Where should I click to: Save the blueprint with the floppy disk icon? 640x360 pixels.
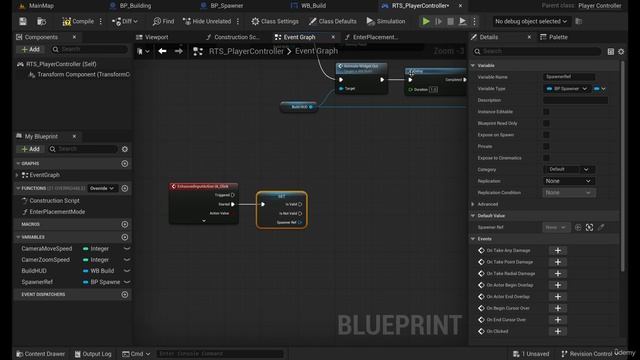[23, 21]
